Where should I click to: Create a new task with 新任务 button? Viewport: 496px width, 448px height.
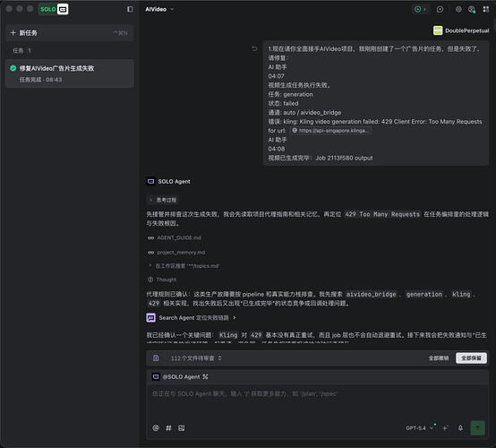click(x=70, y=33)
